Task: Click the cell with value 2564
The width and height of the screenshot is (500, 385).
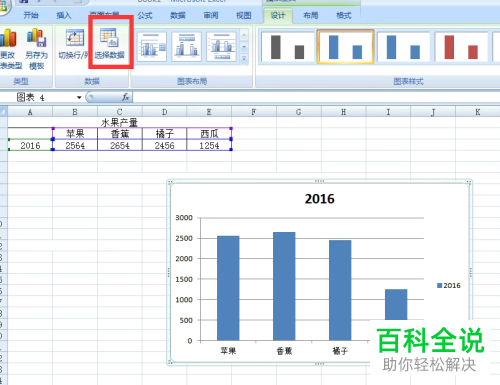Action: [75, 145]
